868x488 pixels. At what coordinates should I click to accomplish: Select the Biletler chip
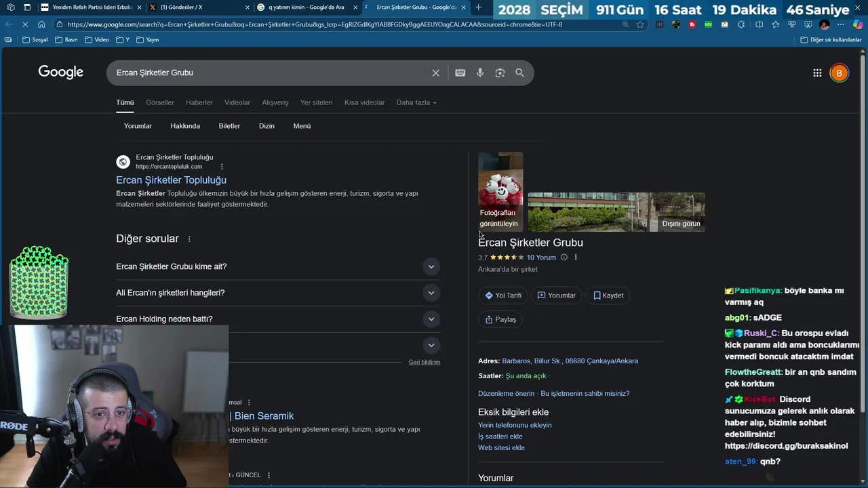(229, 126)
